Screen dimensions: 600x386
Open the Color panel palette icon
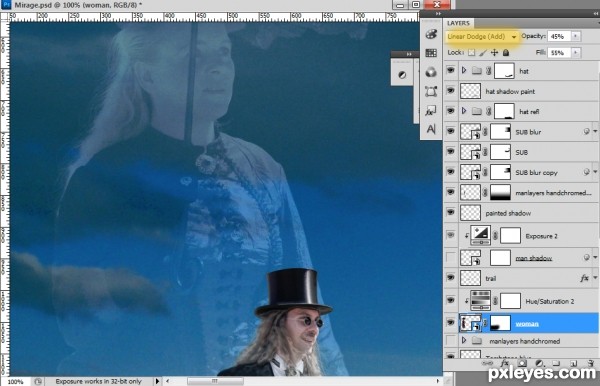pyautogui.click(x=431, y=34)
